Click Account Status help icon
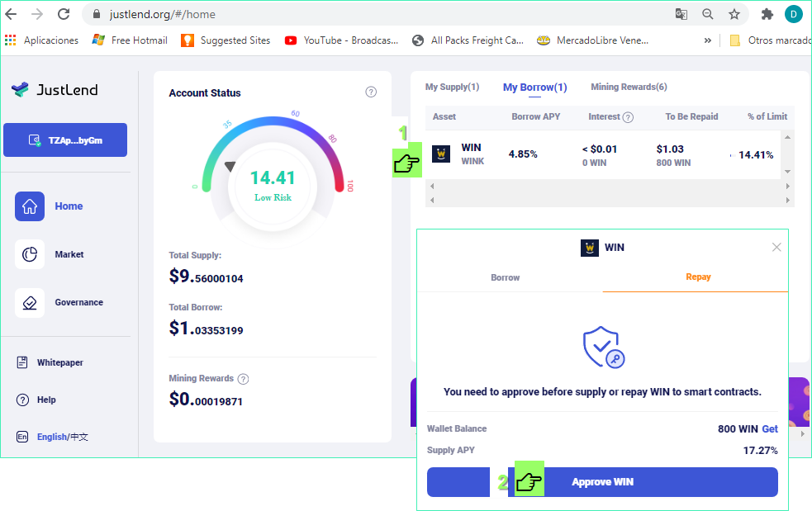The image size is (812, 511). point(371,92)
